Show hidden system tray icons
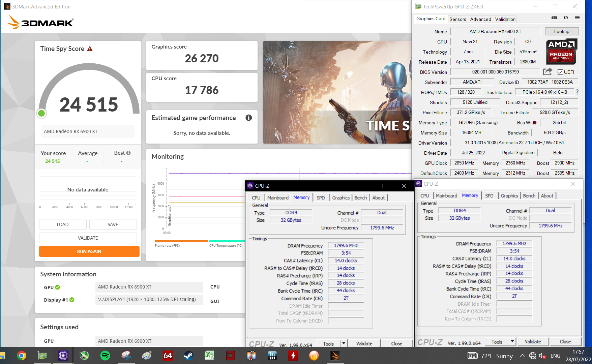The width and height of the screenshot is (592, 364). [522, 356]
